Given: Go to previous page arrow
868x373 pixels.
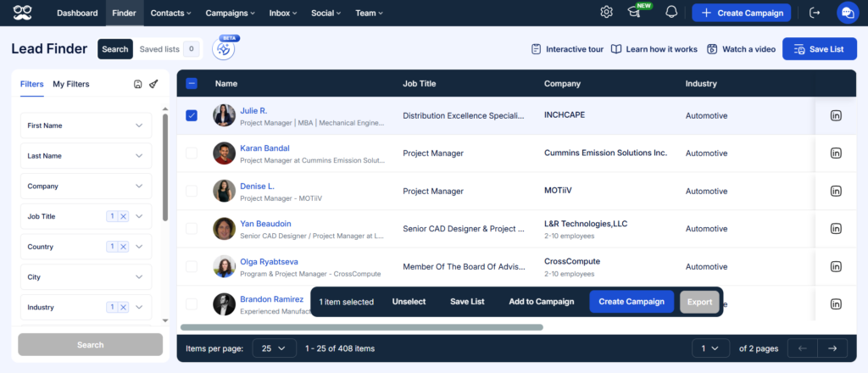Looking at the screenshot, I should point(803,348).
